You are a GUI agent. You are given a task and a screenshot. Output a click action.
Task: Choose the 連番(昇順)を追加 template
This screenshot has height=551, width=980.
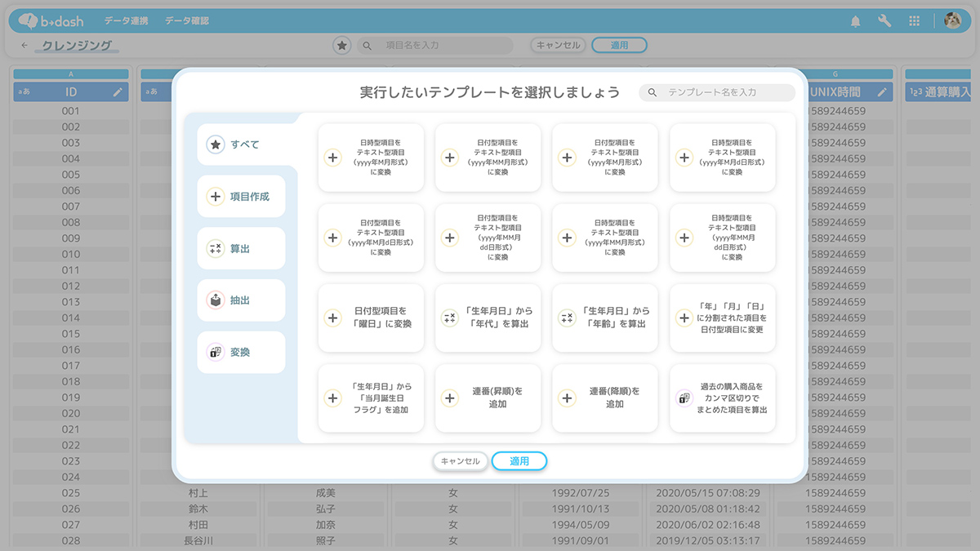pos(488,398)
